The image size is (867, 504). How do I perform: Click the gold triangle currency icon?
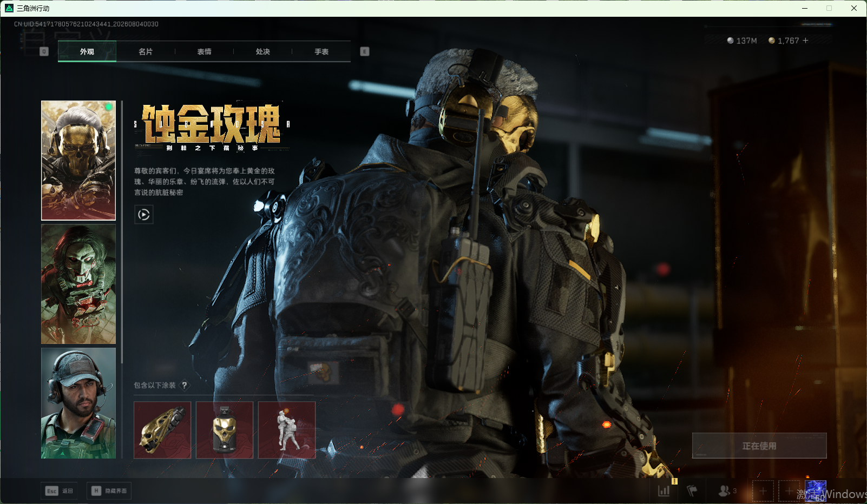click(x=772, y=41)
